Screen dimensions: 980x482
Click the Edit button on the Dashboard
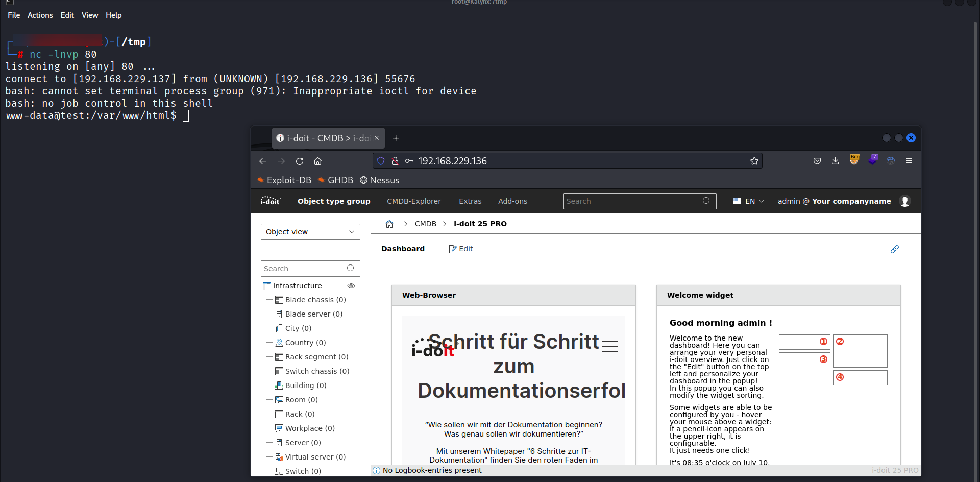pos(461,249)
